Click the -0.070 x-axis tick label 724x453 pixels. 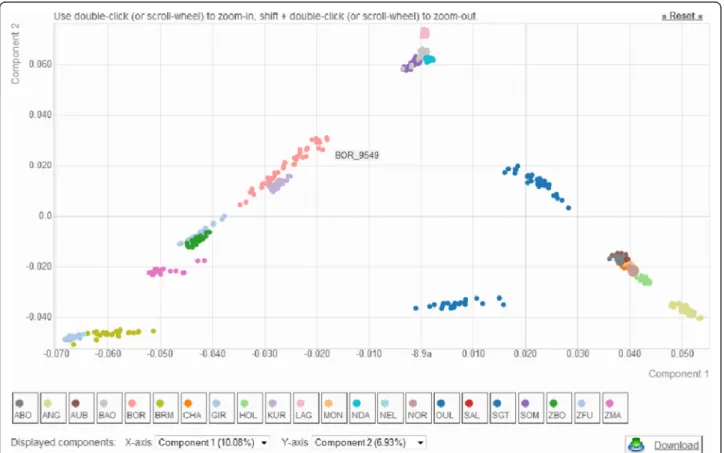tap(56, 354)
